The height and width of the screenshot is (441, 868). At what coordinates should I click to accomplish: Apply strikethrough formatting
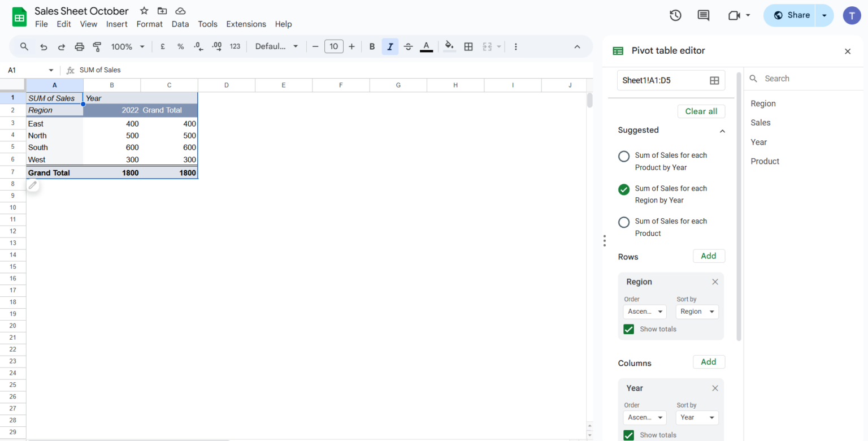408,46
